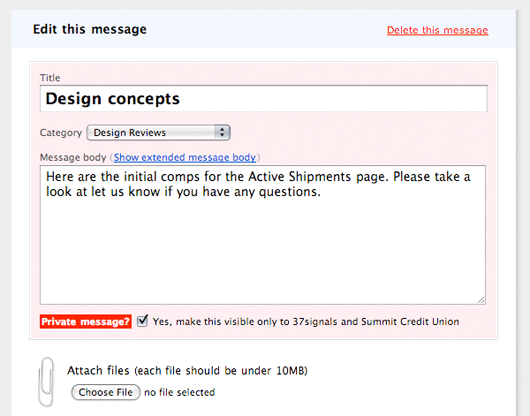Click the 'Attach files' heading text
Screen dimensions: 530x416
point(98,371)
